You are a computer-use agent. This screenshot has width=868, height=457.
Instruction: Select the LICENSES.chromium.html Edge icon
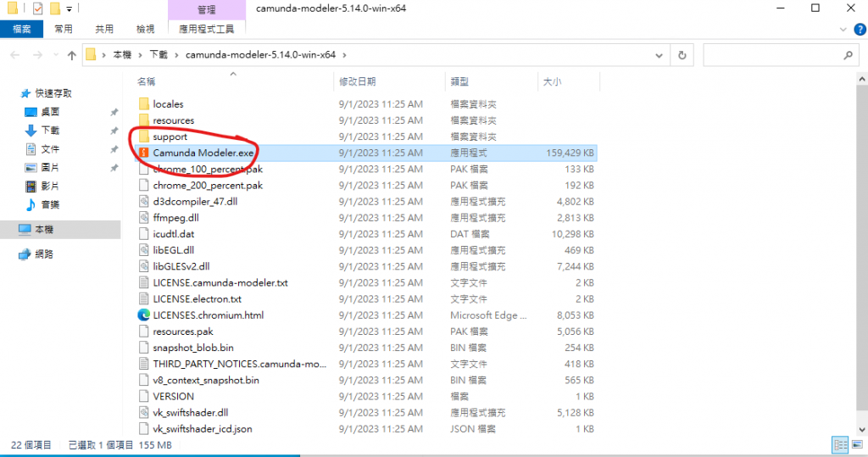pos(144,315)
